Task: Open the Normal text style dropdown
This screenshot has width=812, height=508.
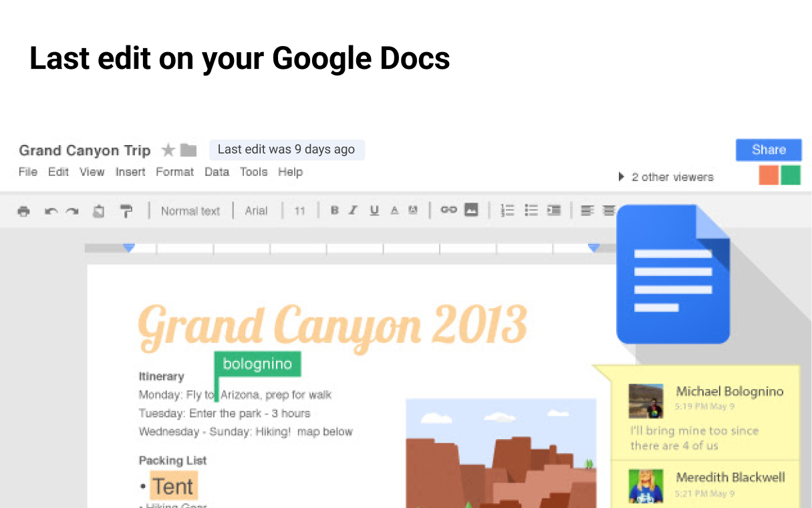Action: click(190, 211)
